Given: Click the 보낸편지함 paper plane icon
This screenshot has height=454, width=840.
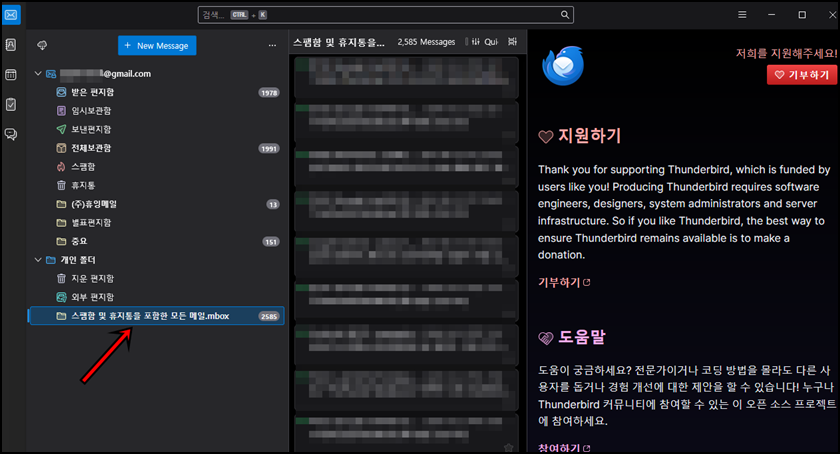Looking at the screenshot, I should (61, 129).
